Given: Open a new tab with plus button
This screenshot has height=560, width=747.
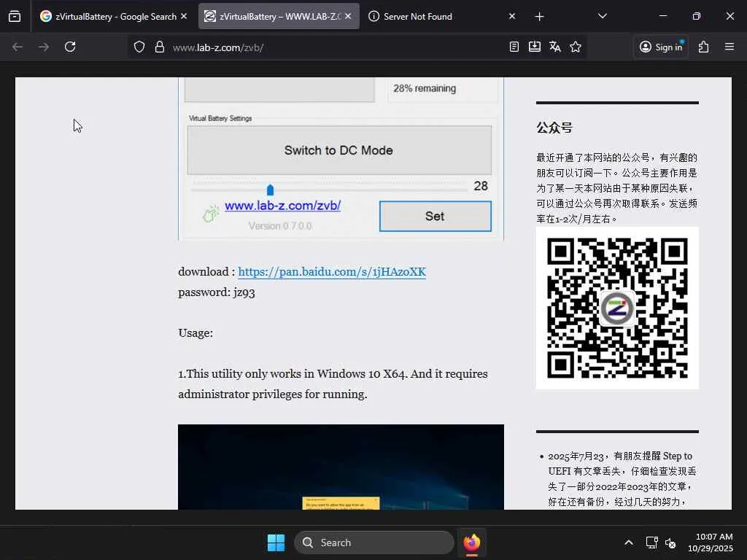Looking at the screenshot, I should coord(539,17).
